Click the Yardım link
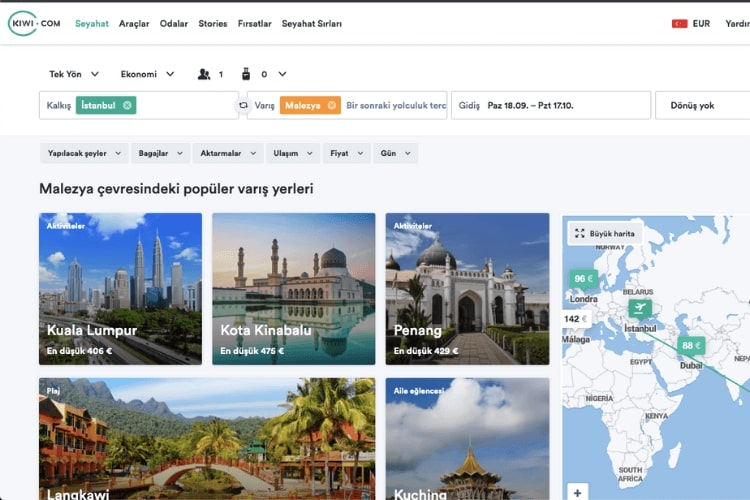The image size is (750, 500). tap(737, 23)
